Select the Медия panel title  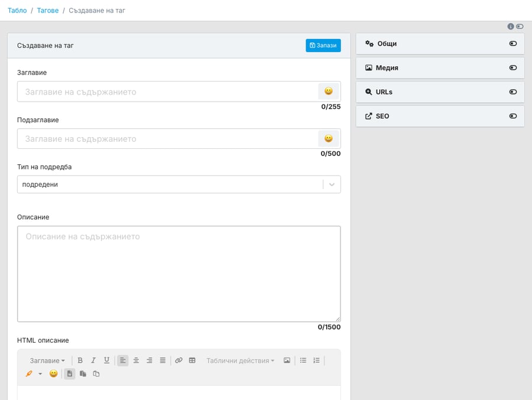pyautogui.click(x=387, y=67)
